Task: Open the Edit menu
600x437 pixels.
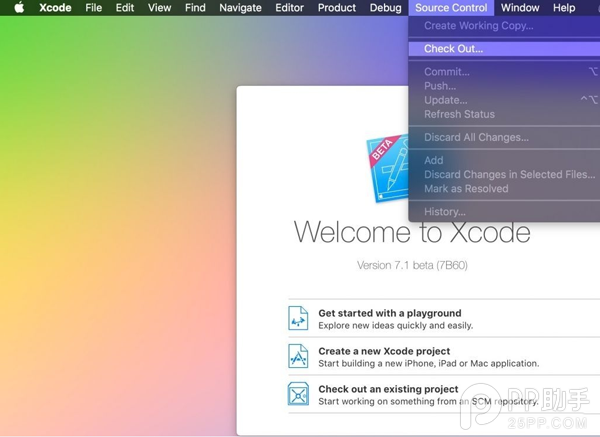Action: pos(125,8)
